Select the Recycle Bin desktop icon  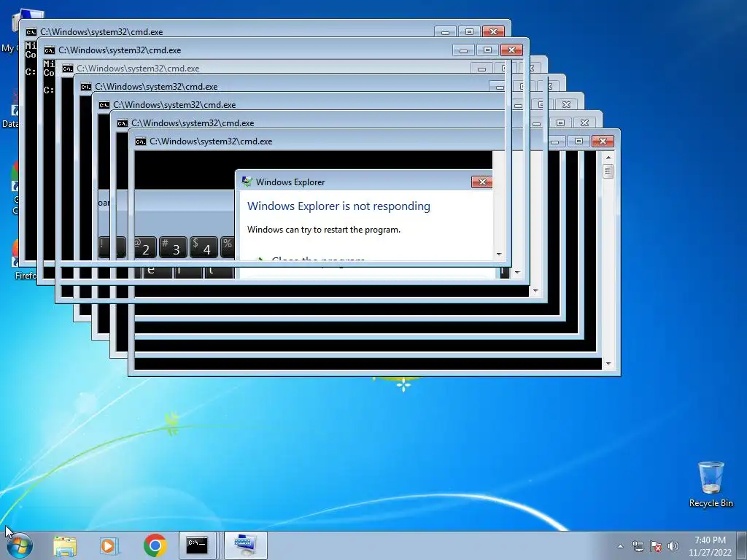(x=711, y=484)
